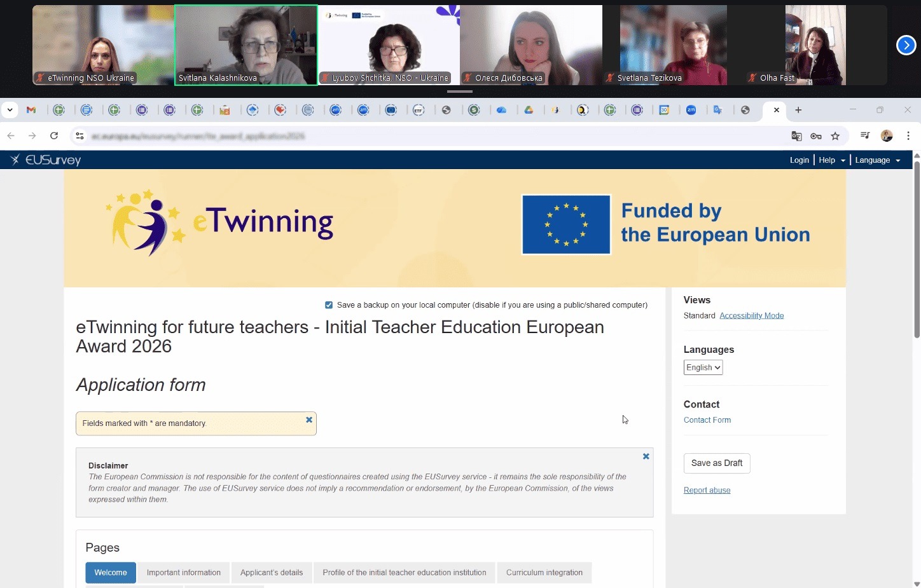
Task: Go back using the navigation arrow
Action: coord(11,135)
